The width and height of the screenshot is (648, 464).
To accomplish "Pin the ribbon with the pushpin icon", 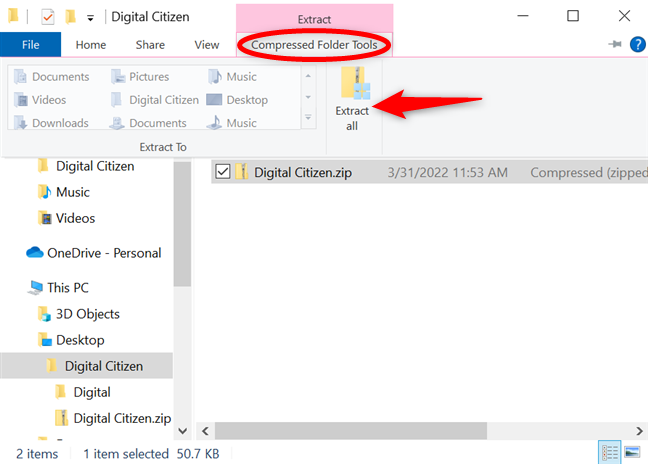I will (x=615, y=44).
